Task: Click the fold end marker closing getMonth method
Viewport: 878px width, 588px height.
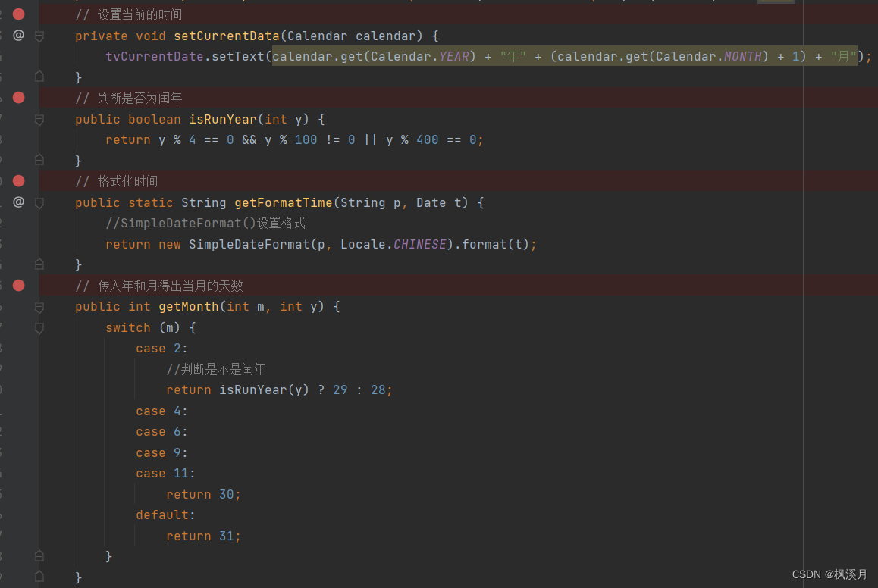Action: pos(39,576)
